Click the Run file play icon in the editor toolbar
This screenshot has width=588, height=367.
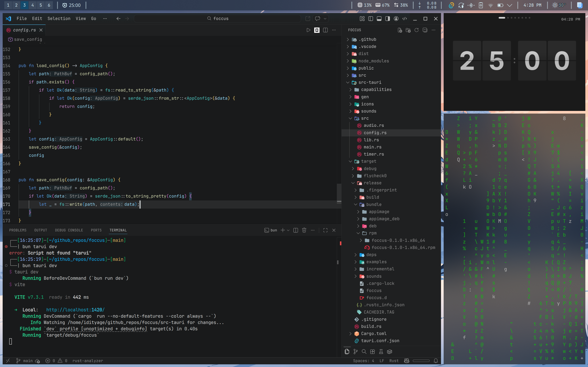(x=308, y=30)
